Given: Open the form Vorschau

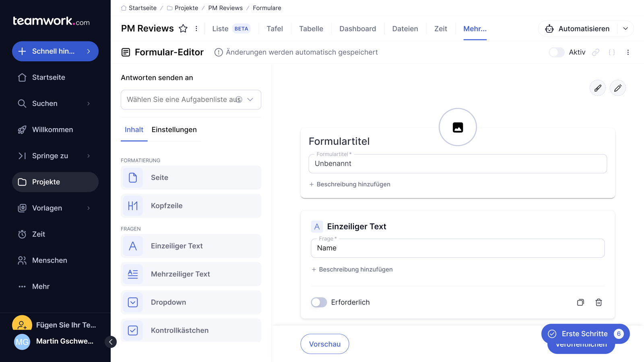Looking at the screenshot, I should coord(324,344).
